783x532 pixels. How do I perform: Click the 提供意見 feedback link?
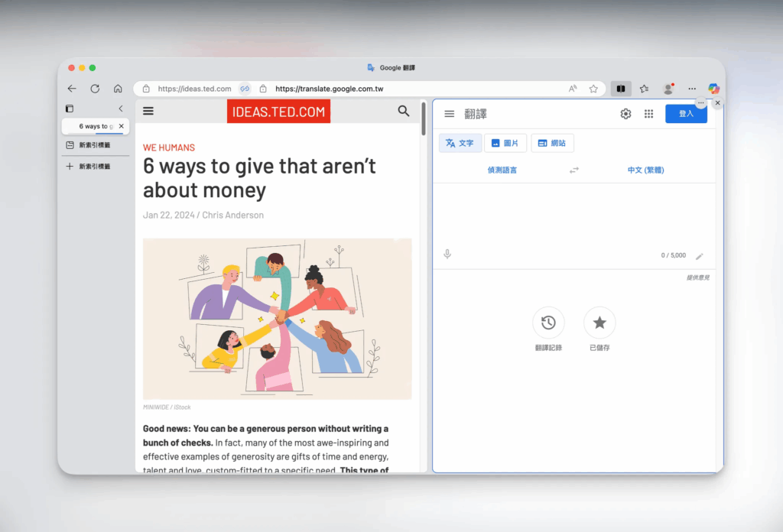(698, 277)
